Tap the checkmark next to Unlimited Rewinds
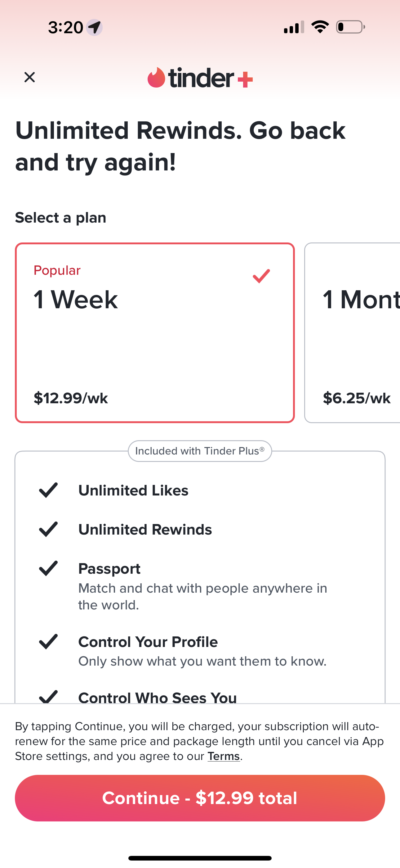This screenshot has width=400, height=868. tap(48, 529)
